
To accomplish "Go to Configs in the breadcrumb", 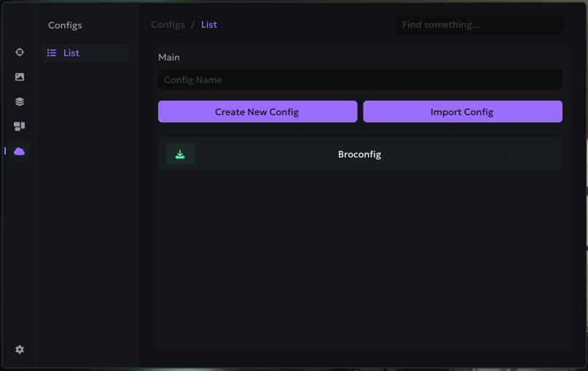I will (x=168, y=25).
